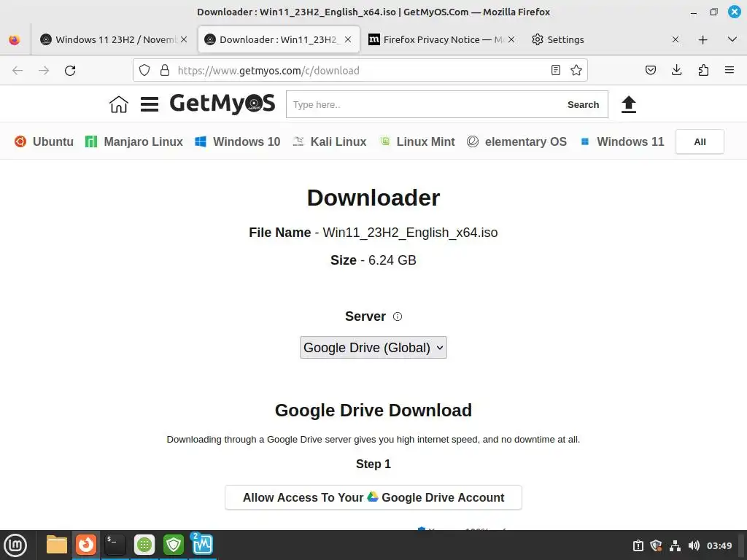Open server info icon

pos(398,316)
